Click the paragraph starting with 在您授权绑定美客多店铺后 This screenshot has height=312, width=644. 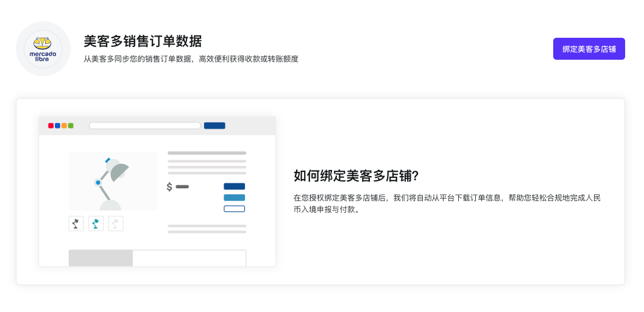click(447, 204)
